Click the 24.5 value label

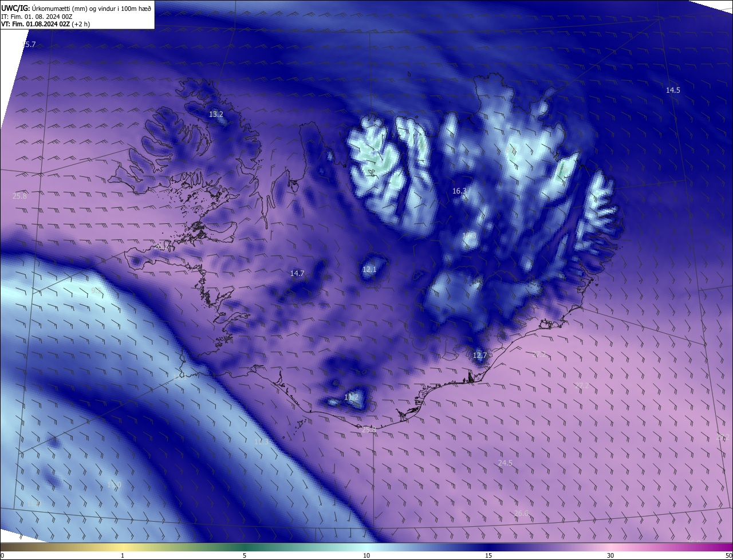[505, 463]
